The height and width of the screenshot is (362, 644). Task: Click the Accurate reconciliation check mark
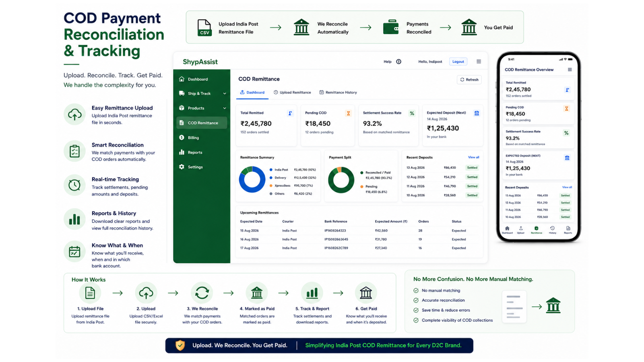(416, 300)
